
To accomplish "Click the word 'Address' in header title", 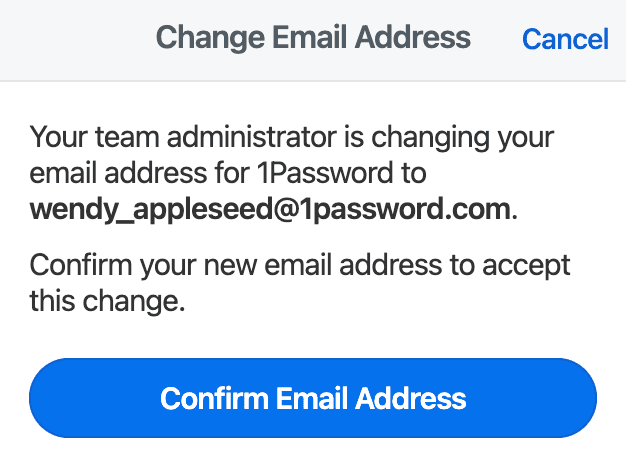I will click(413, 38).
